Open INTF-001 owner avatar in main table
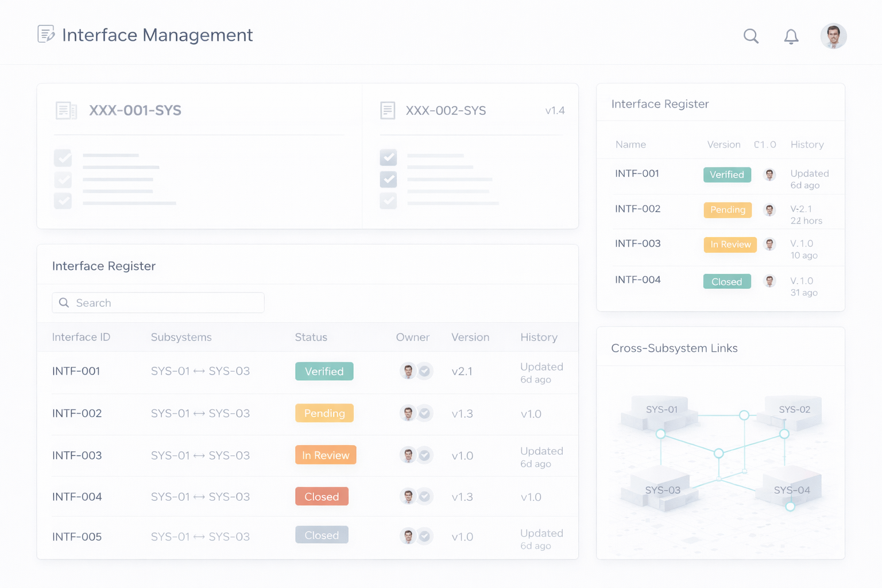 (408, 371)
